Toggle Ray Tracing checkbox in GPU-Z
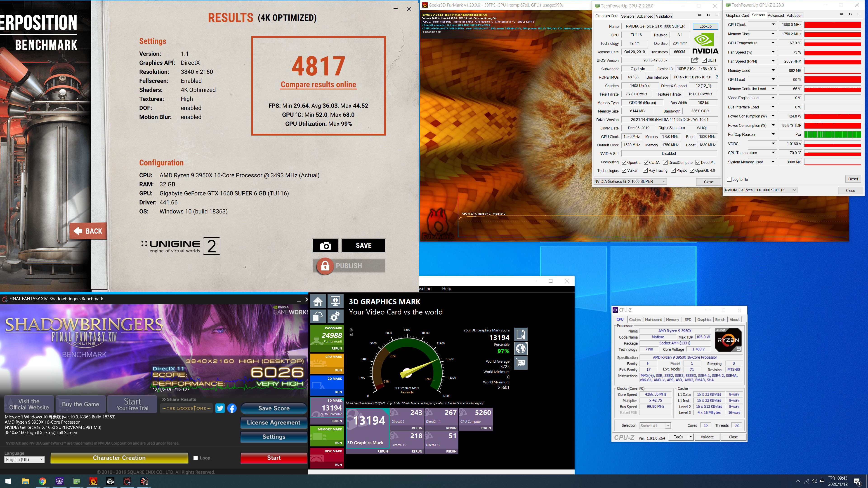This screenshot has height=488, width=868. coord(645,170)
